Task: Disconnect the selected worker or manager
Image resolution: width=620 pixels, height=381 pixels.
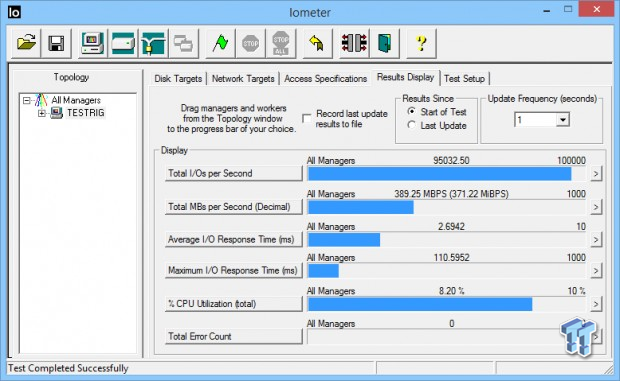Action: click(x=354, y=43)
